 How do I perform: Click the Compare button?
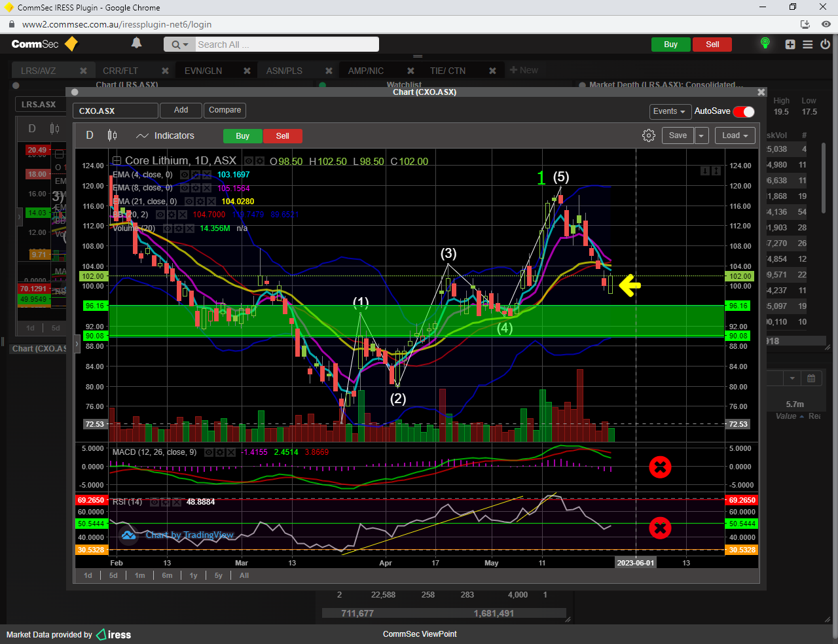click(x=225, y=110)
